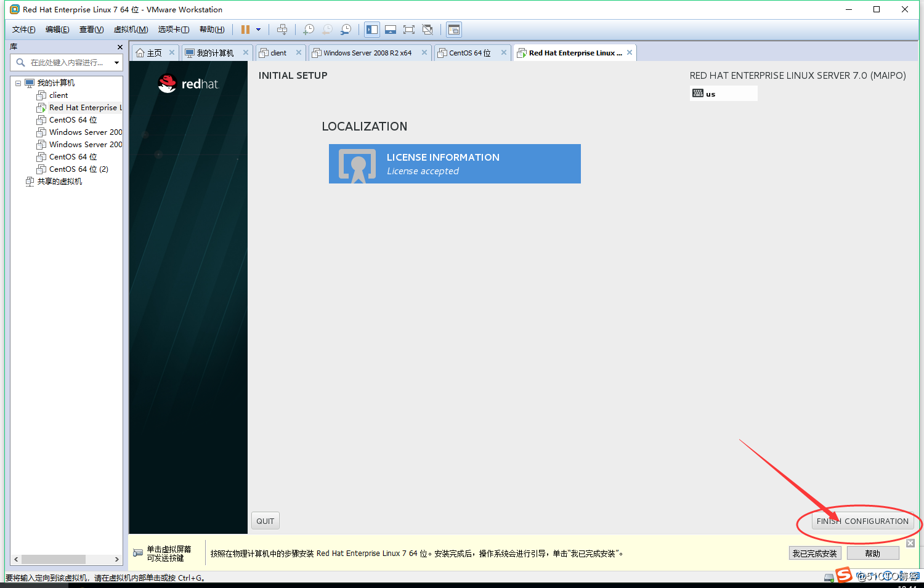Click FINISH CONFIGURATION button
Image resolution: width=924 pixels, height=588 pixels.
click(x=862, y=521)
